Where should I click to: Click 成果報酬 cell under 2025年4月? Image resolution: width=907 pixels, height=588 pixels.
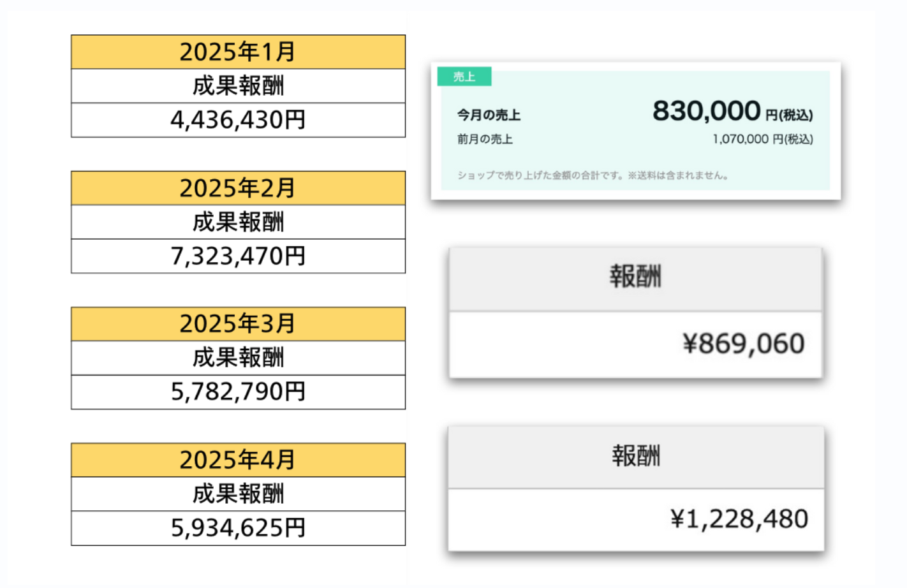point(238,494)
